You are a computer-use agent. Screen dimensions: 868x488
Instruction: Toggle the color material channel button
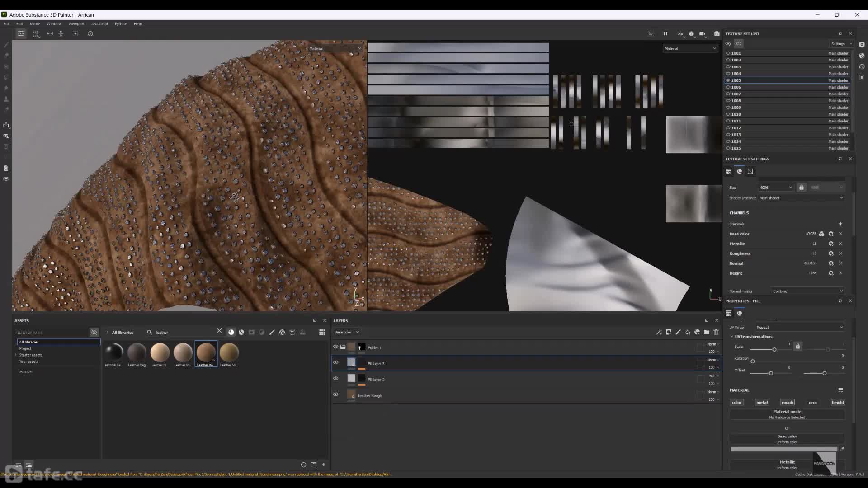(736, 402)
